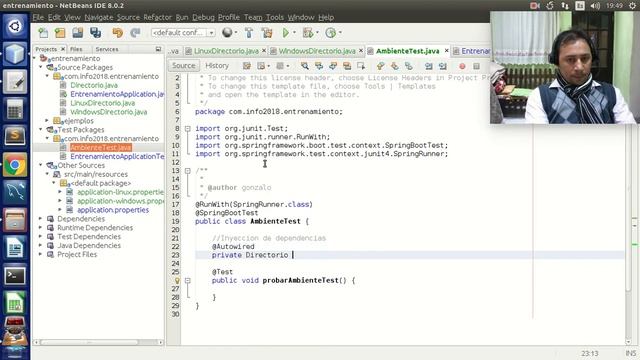Click the volume icon in system tray
Screen dimensions: 640x360
pos(595,5)
